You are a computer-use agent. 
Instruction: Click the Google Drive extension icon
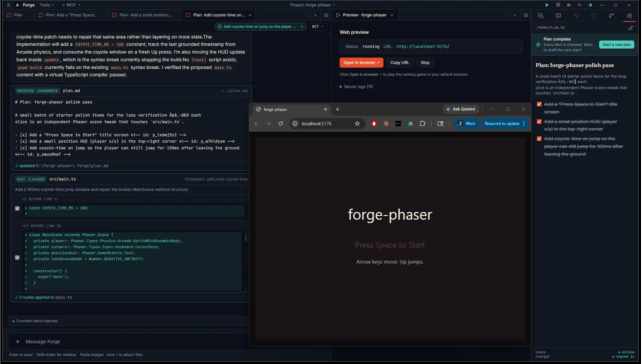410,124
